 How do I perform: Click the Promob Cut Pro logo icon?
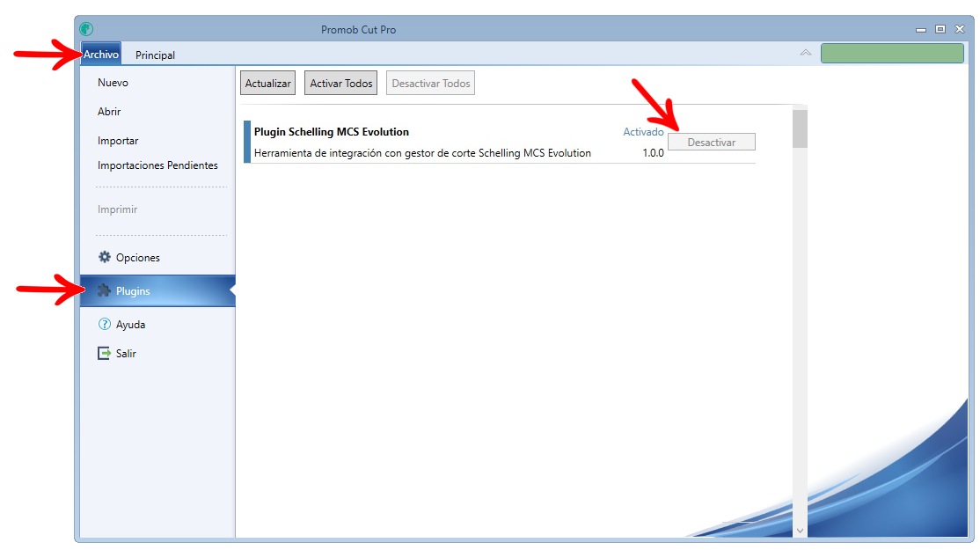tap(86, 29)
